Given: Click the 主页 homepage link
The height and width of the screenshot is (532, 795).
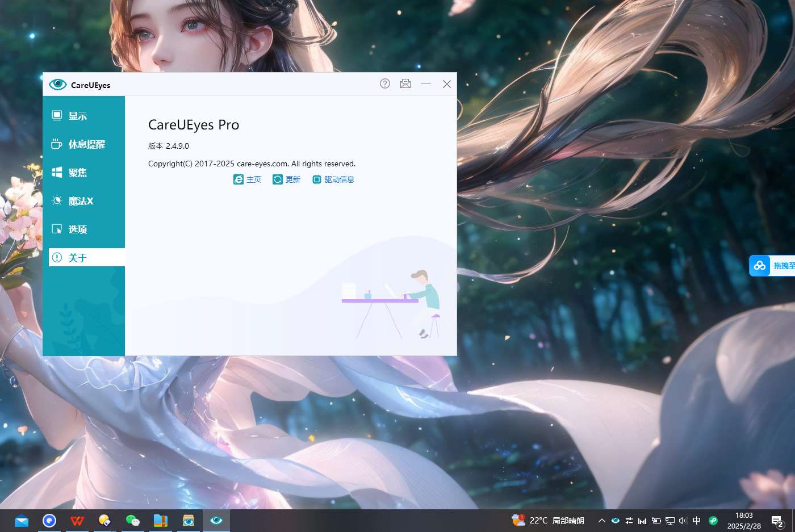Looking at the screenshot, I should coord(248,179).
